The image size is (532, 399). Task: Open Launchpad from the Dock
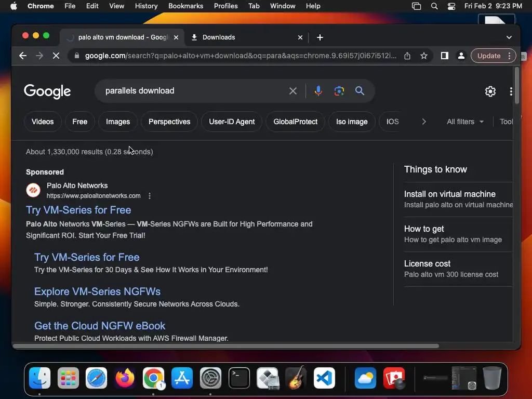68,378
